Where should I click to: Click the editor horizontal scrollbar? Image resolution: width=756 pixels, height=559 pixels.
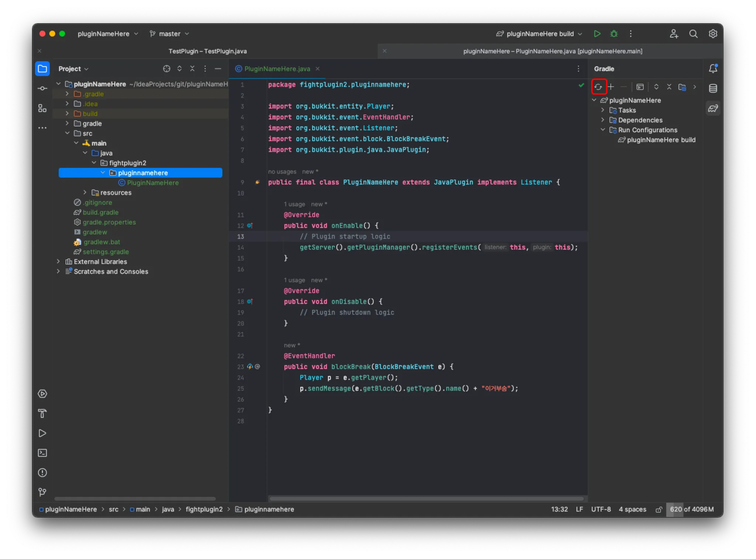point(426,498)
